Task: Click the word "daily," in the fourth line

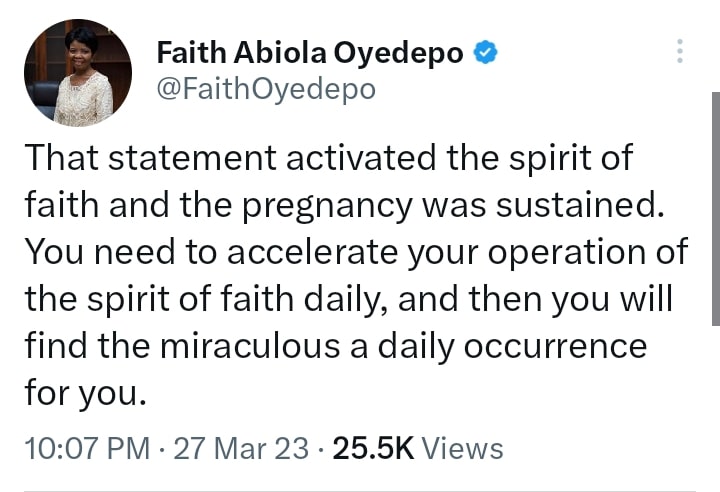Action: [339, 299]
